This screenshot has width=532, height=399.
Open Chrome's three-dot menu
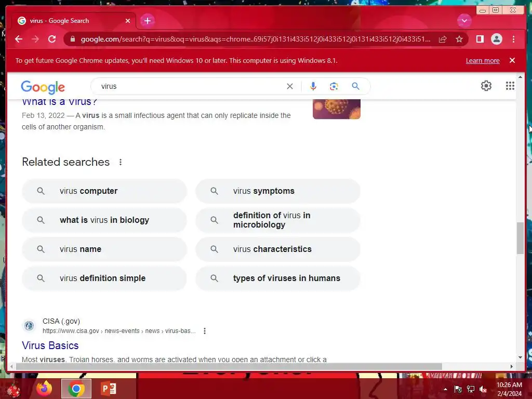[513, 39]
